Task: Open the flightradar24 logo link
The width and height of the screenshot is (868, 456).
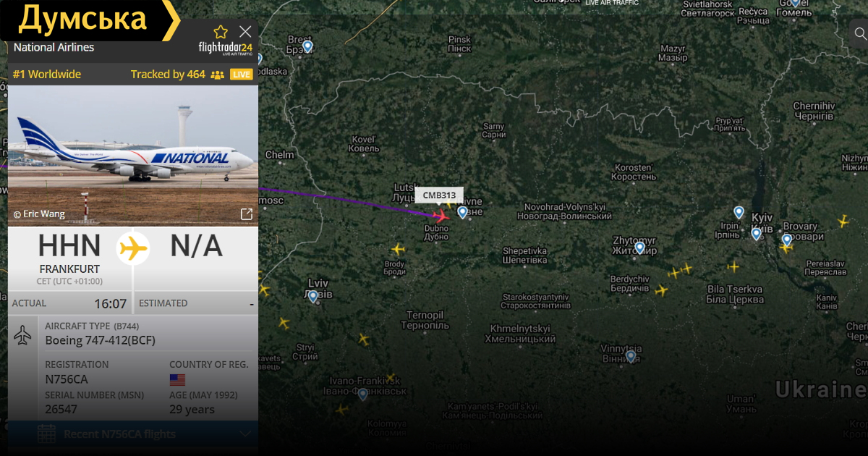Action: pos(226,48)
